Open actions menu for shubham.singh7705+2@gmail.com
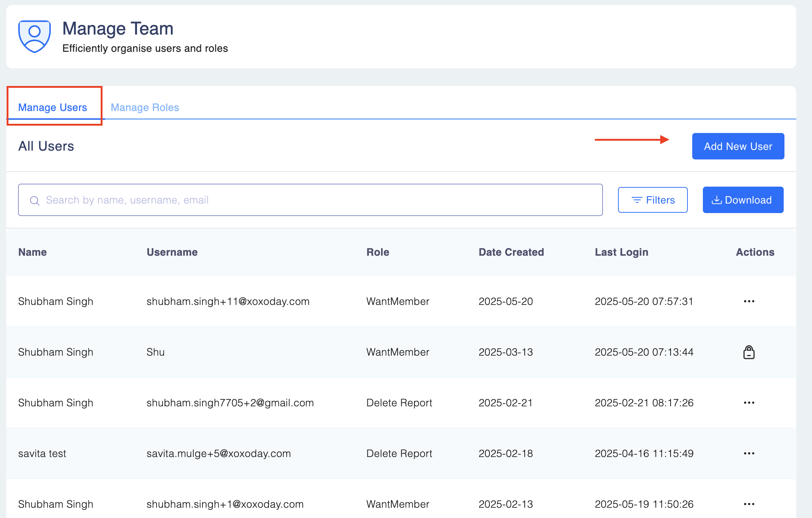The width and height of the screenshot is (812, 518). (749, 403)
